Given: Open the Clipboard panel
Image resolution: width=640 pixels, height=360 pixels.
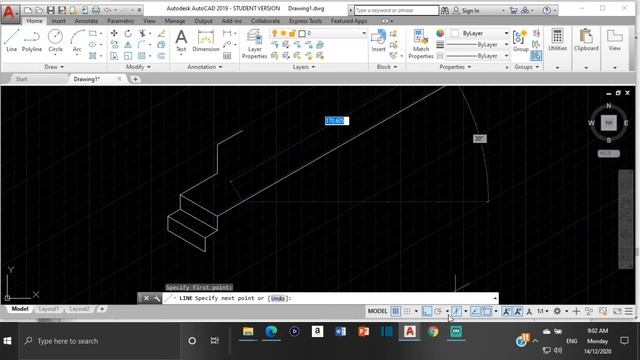Looking at the screenshot, I should pyautogui.click(x=586, y=40).
